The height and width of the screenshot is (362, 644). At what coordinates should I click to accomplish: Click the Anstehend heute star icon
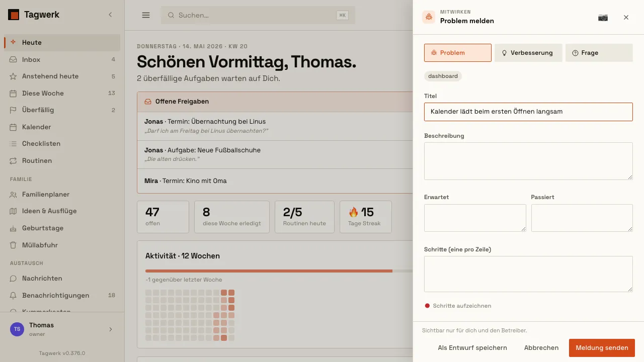click(13, 76)
